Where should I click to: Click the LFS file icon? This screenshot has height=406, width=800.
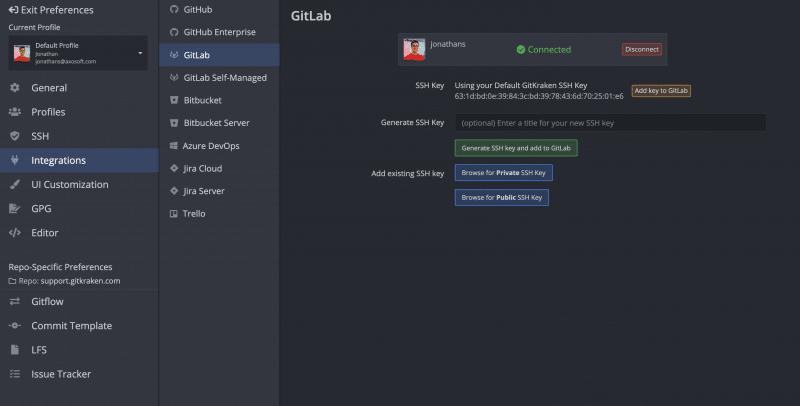click(15, 349)
